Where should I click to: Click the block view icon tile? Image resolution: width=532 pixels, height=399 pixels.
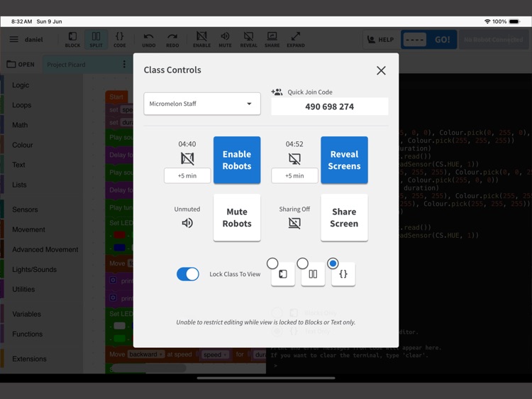pyautogui.click(x=283, y=274)
